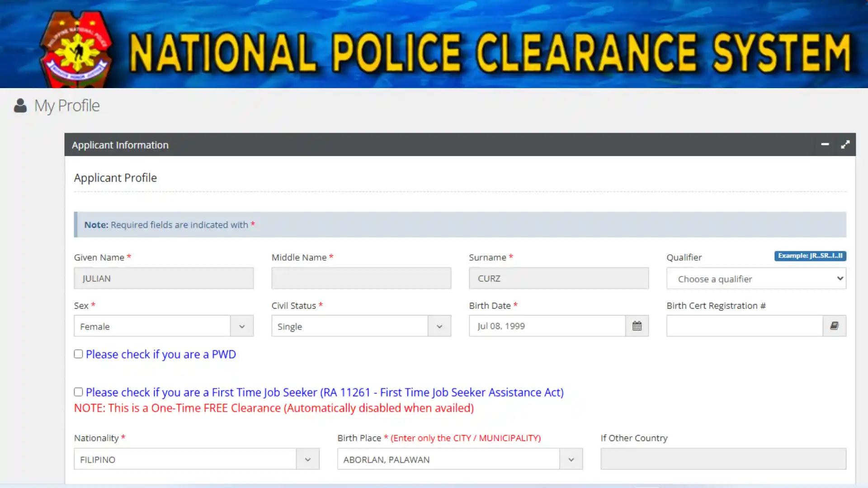Collapse the Applicant Information panel
The width and height of the screenshot is (868, 488).
tap(825, 145)
